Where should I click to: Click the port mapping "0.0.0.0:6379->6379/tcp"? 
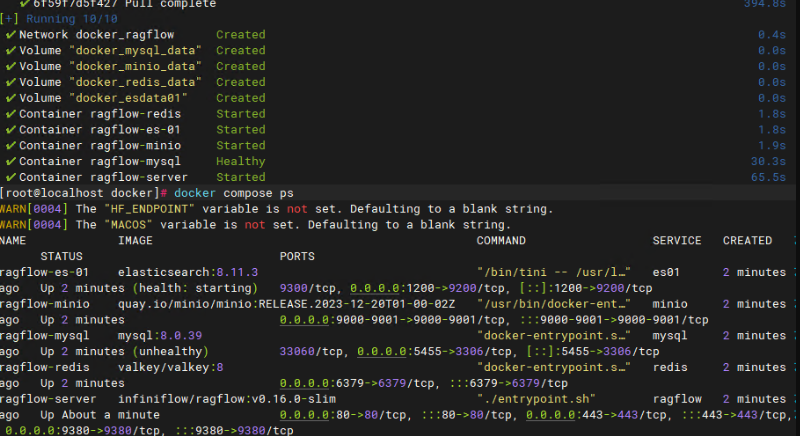point(358,382)
